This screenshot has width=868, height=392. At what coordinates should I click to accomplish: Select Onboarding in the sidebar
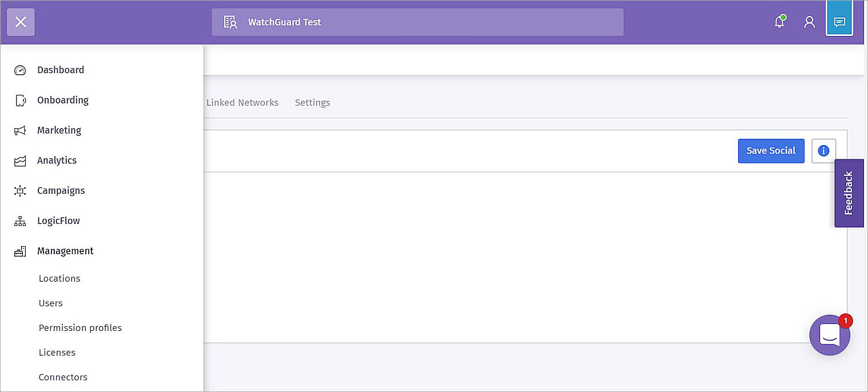point(63,101)
